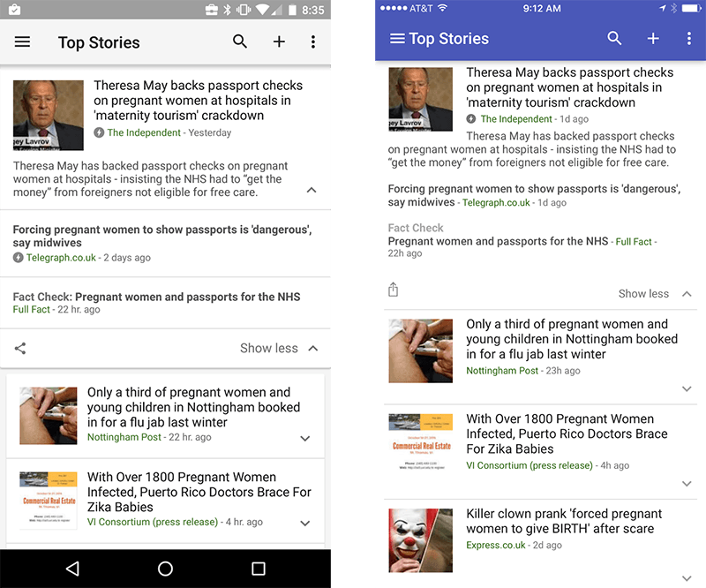
Task: Tap plus icon in left Android toolbar
Action: 279,41
